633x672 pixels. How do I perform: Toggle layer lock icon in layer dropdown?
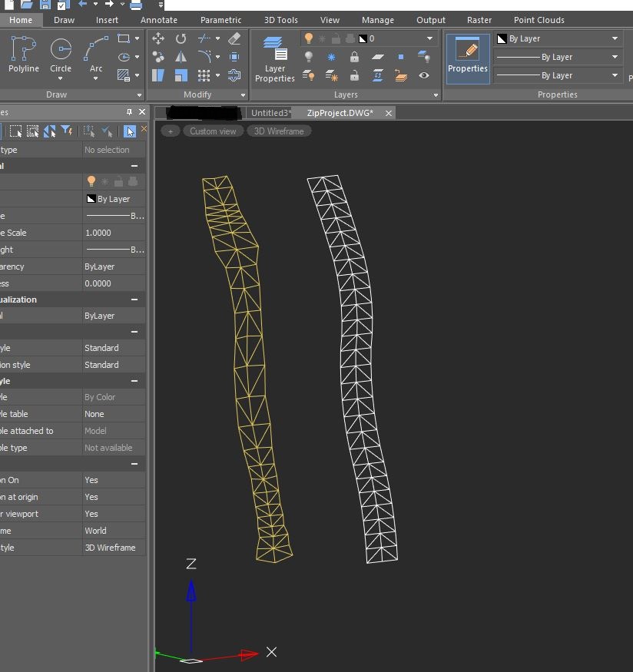[x=336, y=38]
